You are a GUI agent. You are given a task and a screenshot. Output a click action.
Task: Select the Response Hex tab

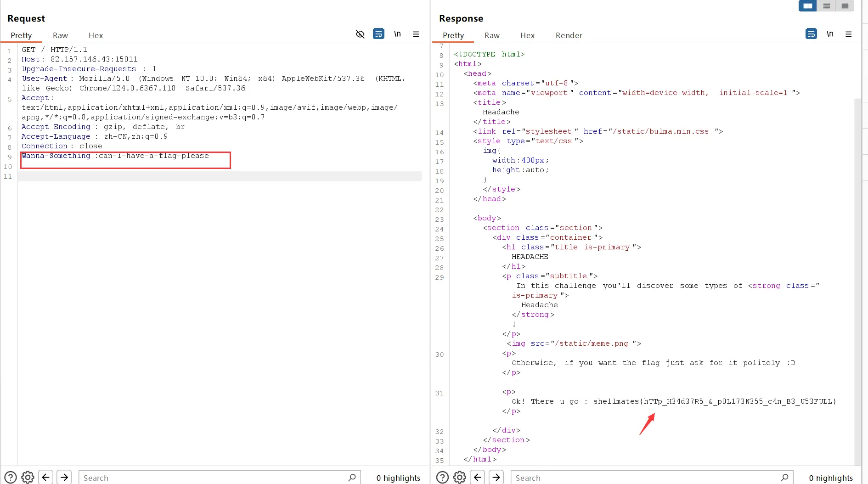[527, 35]
